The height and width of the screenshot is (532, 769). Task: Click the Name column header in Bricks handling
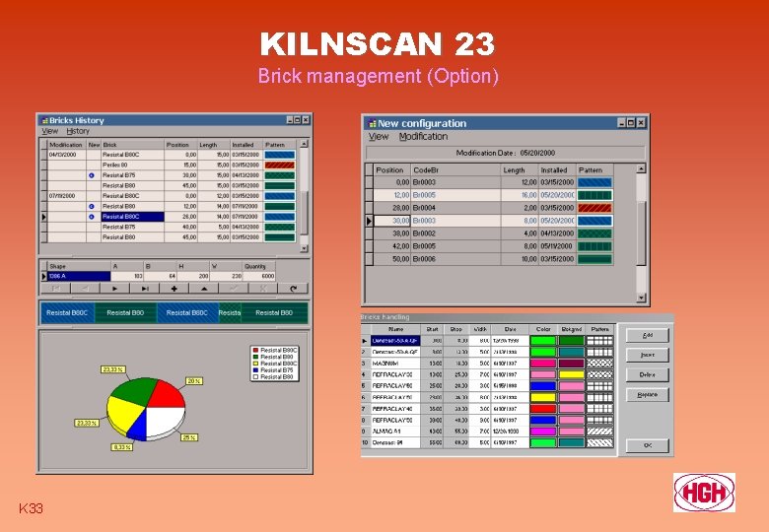coord(395,330)
